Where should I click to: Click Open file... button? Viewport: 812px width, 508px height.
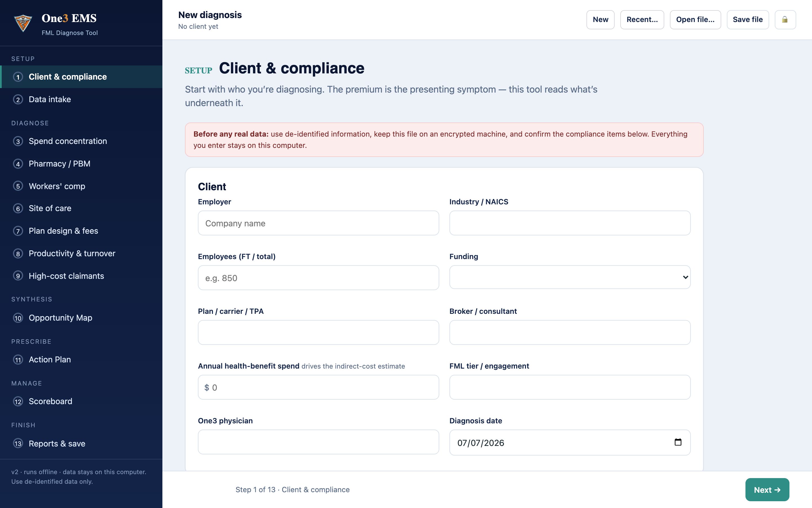[695, 19]
